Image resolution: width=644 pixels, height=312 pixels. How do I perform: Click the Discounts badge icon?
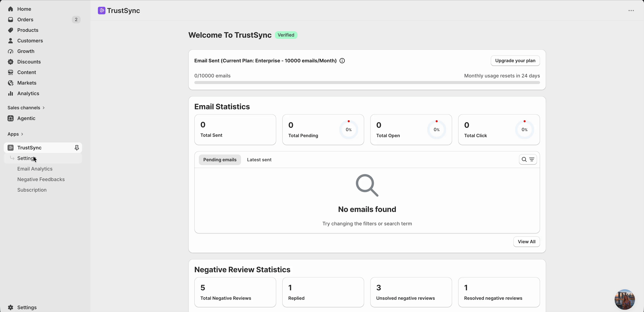coord(11,62)
